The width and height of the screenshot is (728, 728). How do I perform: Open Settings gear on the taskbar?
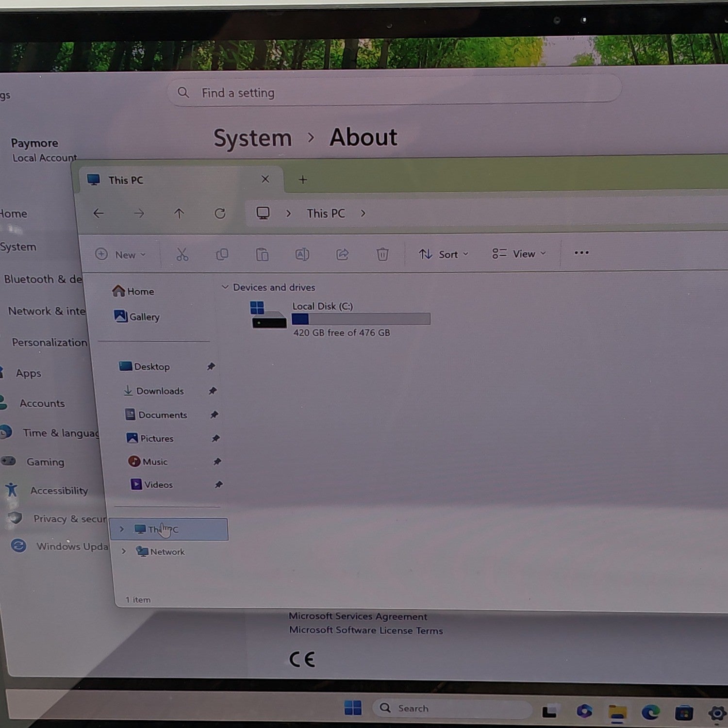tap(717, 713)
